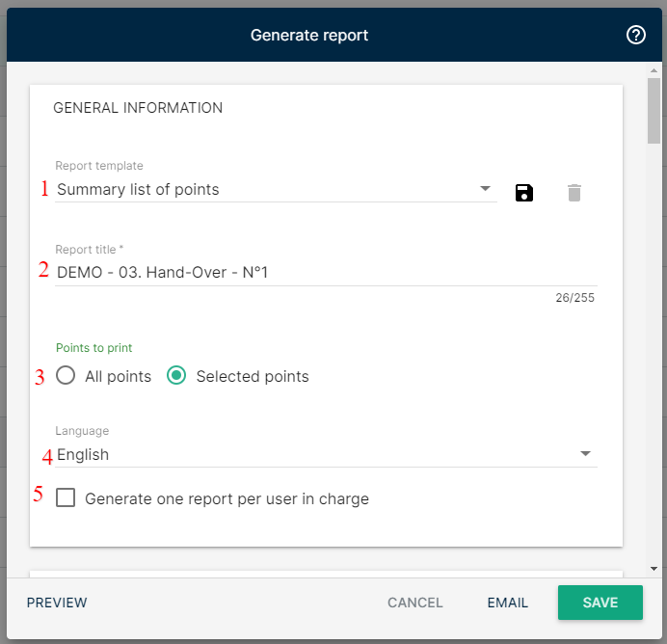Click the green SAVE button
The width and height of the screenshot is (667, 644).
click(x=600, y=603)
